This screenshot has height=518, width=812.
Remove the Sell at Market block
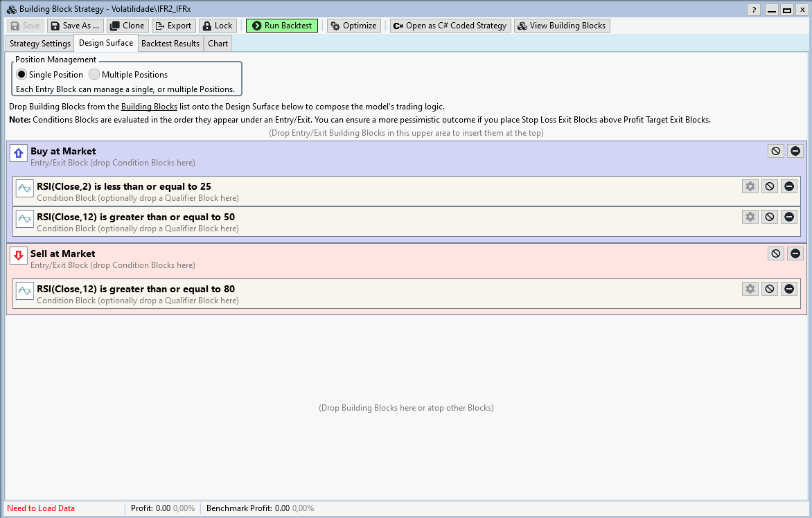tap(795, 253)
